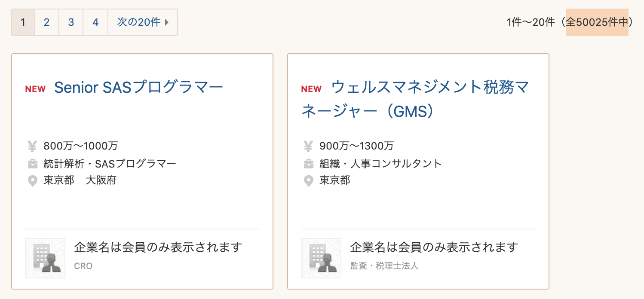Screen dimensions: 644x299
Task: Click the NEW badge on the tax manager job
Action: tap(311, 88)
